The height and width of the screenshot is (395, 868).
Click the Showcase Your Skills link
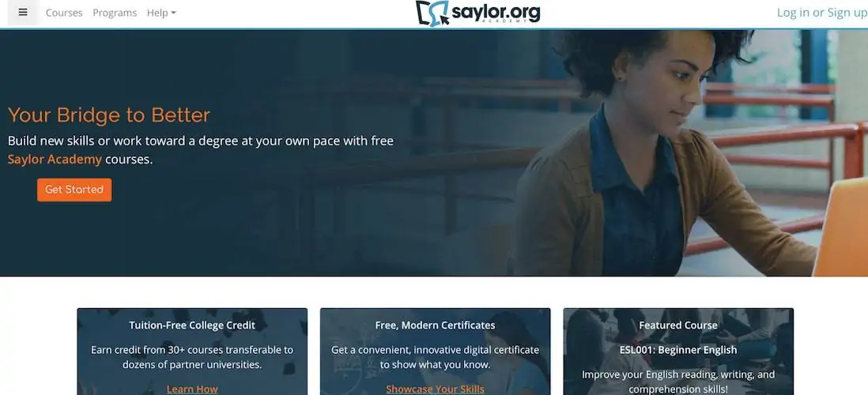pos(435,389)
